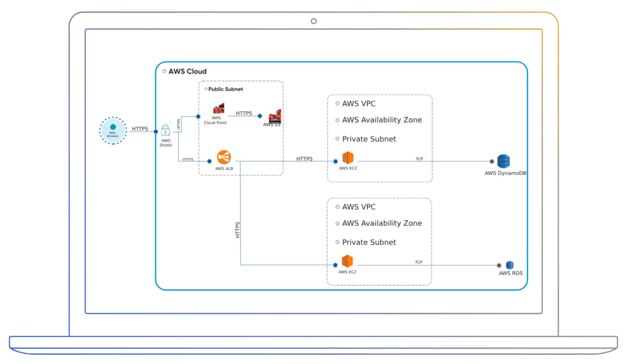Image resolution: width=629 pixels, height=364 pixels.
Task: Select the AWS S3 bucket icon
Action: (275, 115)
